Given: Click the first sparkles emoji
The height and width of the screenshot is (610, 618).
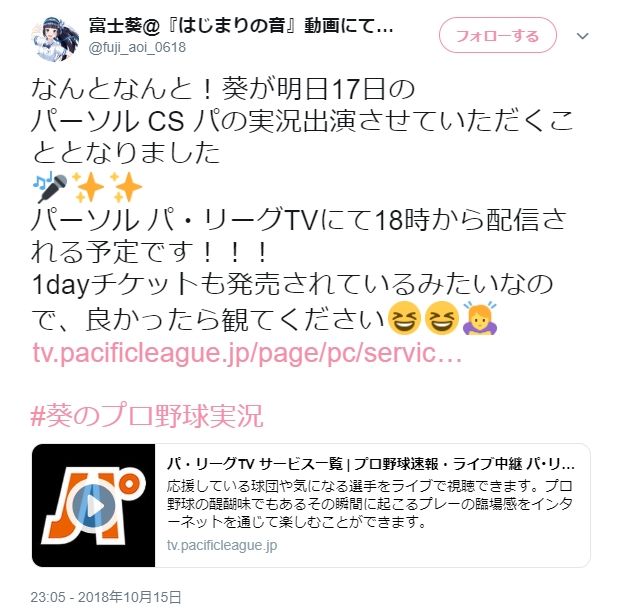Looking at the screenshot, I should click(88, 187).
